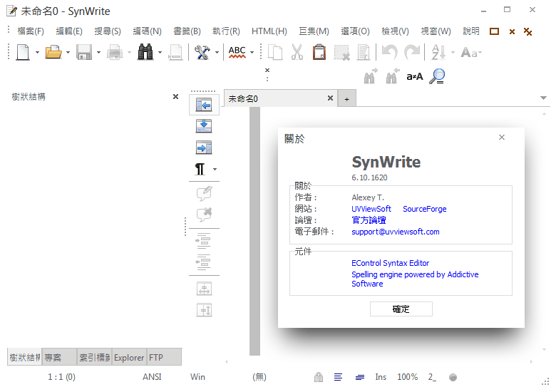Viewport: 556px width, 392px height.
Task: Click the uncomment lines icon
Action: coord(204,215)
